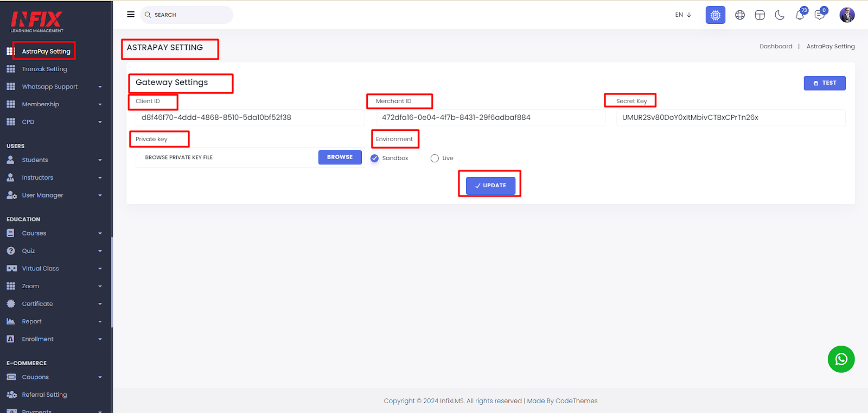Open notifications bell icon

(800, 15)
